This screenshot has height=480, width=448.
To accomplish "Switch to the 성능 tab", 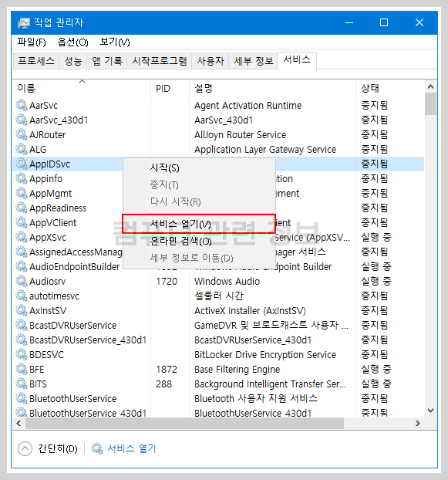I will [73, 61].
